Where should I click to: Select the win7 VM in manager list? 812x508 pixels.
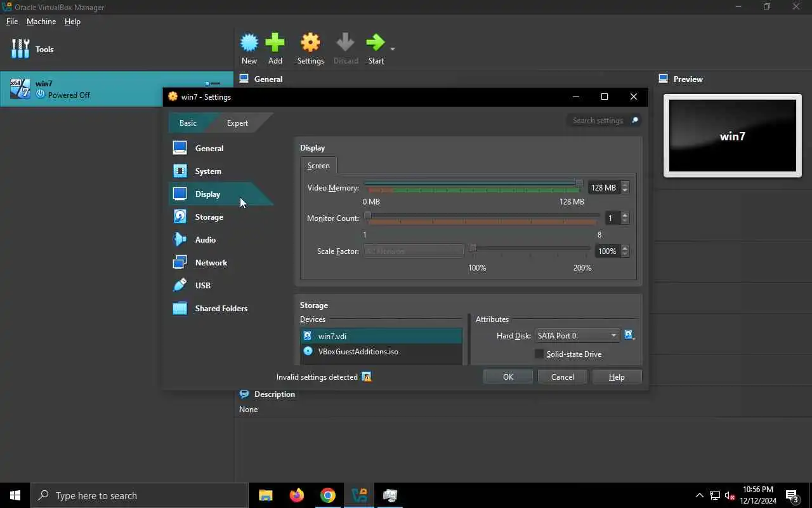tap(117, 89)
